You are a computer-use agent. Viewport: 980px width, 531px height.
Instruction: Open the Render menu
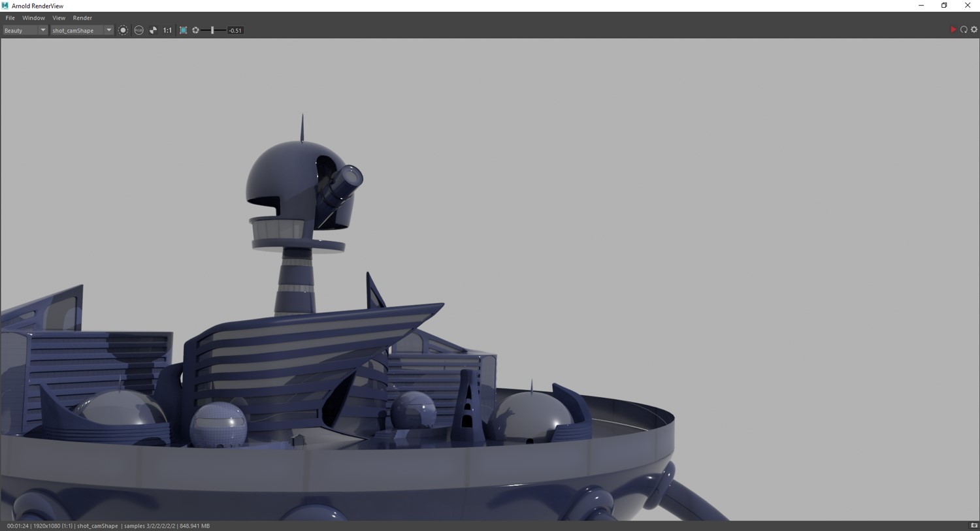(x=82, y=18)
